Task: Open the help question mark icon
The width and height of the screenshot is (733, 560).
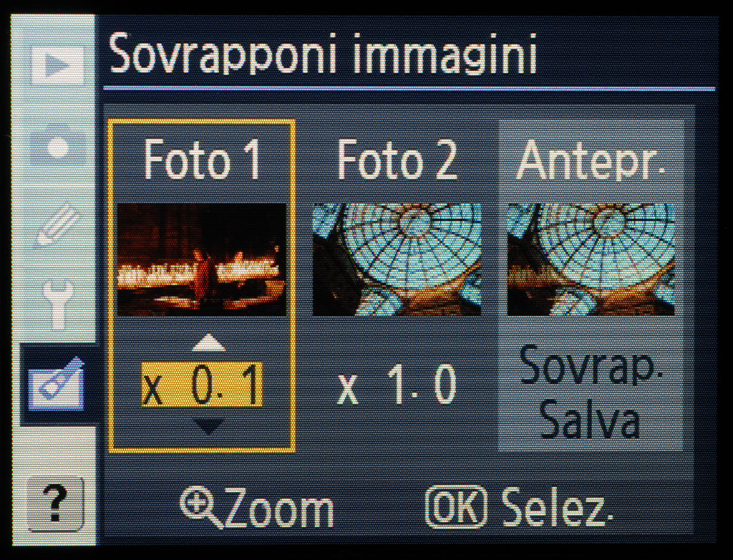Action: click(x=56, y=504)
